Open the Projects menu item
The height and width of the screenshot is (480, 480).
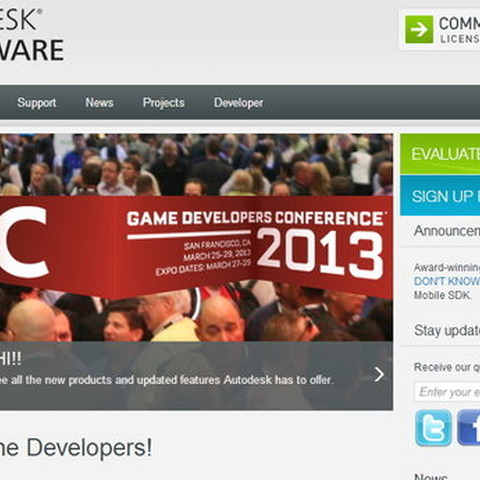[x=164, y=103]
